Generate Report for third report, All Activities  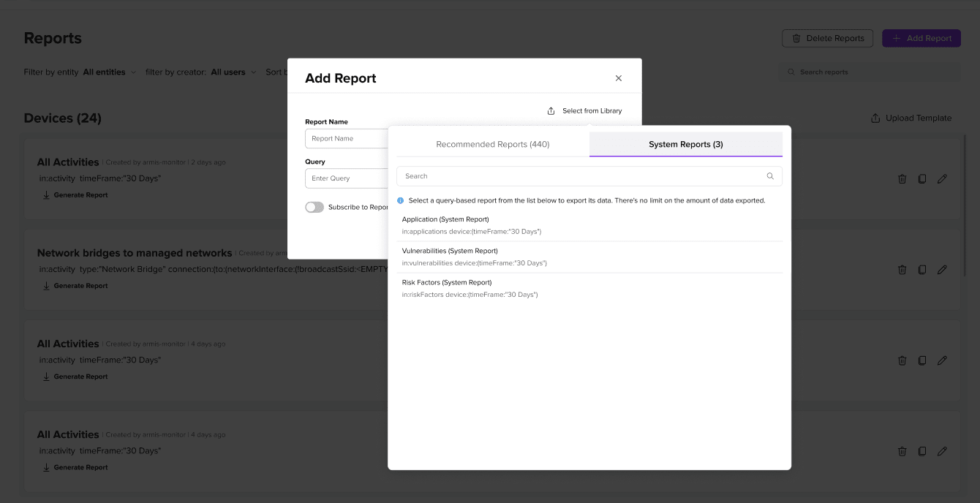click(x=75, y=377)
